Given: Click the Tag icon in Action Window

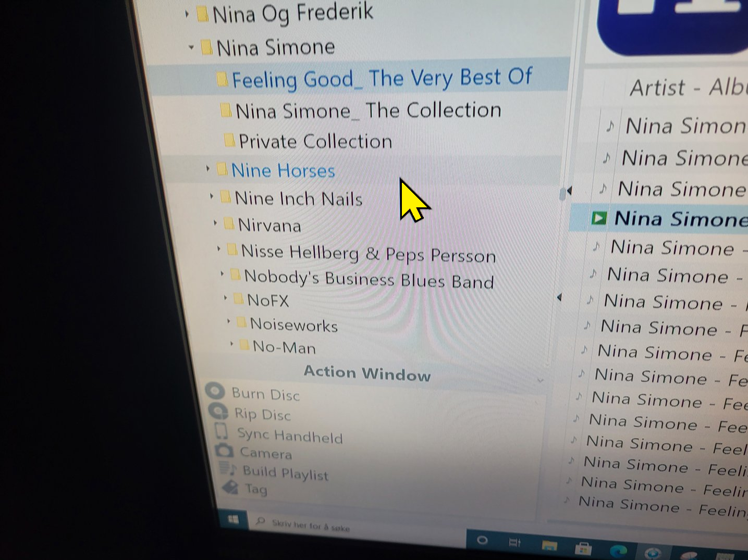Looking at the screenshot, I should point(230,487).
